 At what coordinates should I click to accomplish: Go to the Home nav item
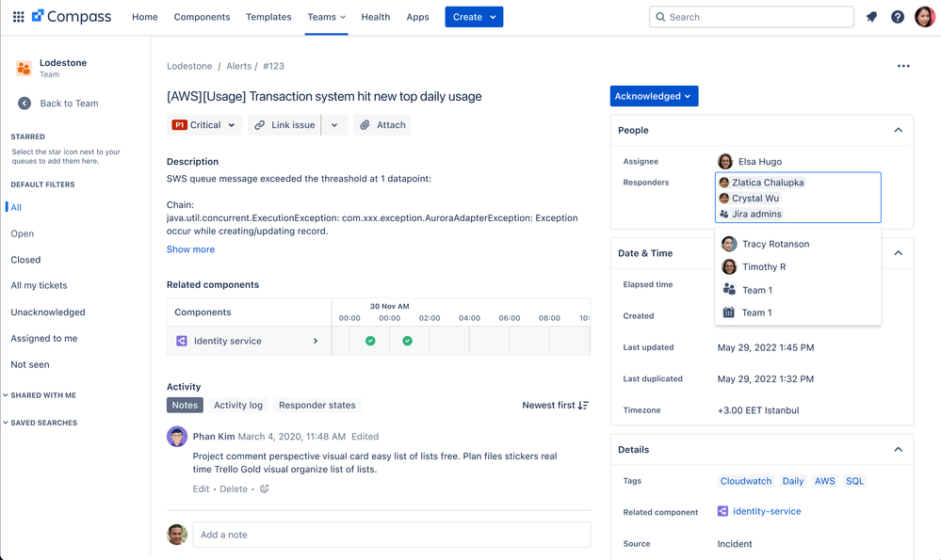tap(145, 17)
